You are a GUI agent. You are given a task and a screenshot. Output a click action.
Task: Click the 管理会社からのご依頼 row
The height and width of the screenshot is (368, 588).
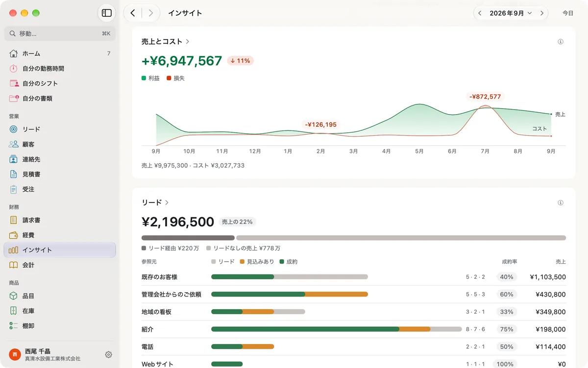(354, 294)
